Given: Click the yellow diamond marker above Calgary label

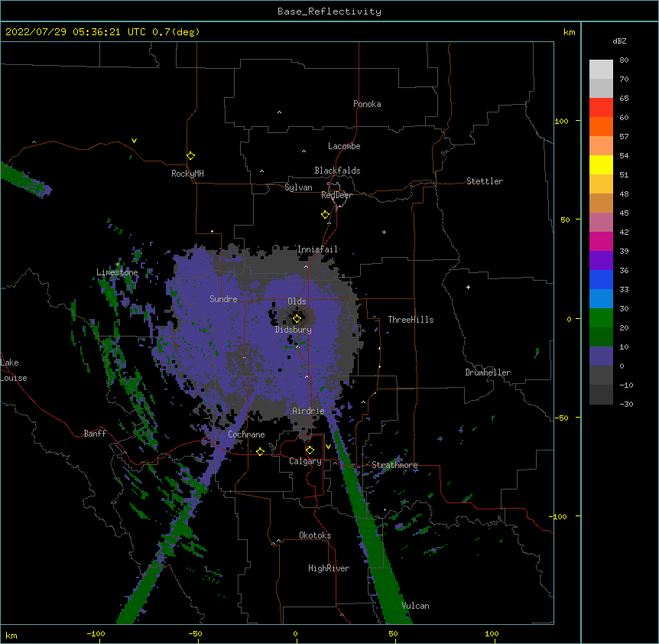Looking at the screenshot, I should point(310,450).
